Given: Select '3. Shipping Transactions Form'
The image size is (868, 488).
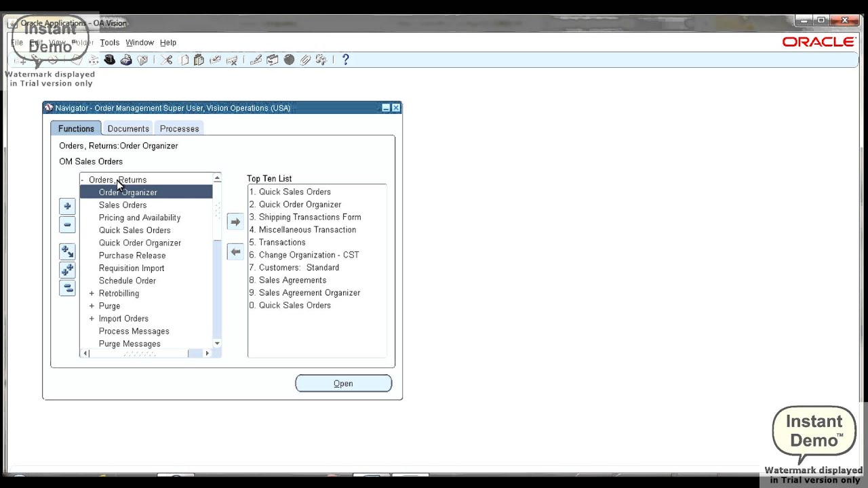Looking at the screenshot, I should point(305,217).
